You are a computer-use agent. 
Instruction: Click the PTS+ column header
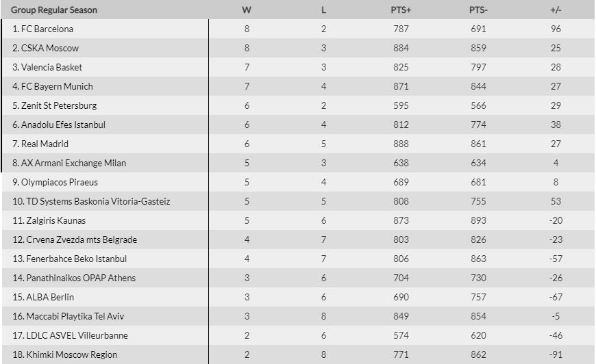pos(401,10)
